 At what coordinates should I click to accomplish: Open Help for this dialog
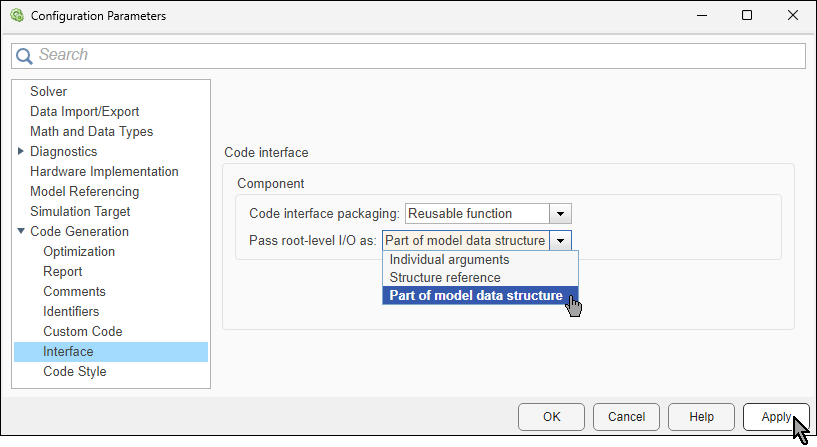pyautogui.click(x=701, y=417)
